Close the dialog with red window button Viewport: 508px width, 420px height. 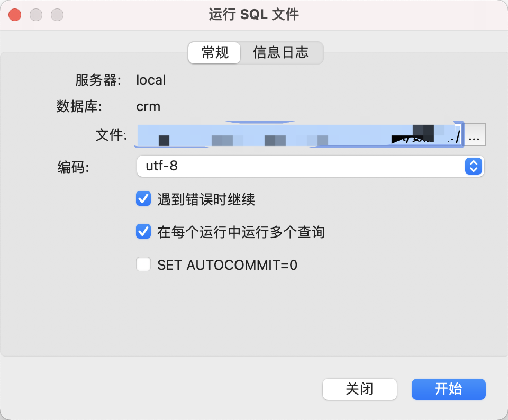pyautogui.click(x=15, y=15)
